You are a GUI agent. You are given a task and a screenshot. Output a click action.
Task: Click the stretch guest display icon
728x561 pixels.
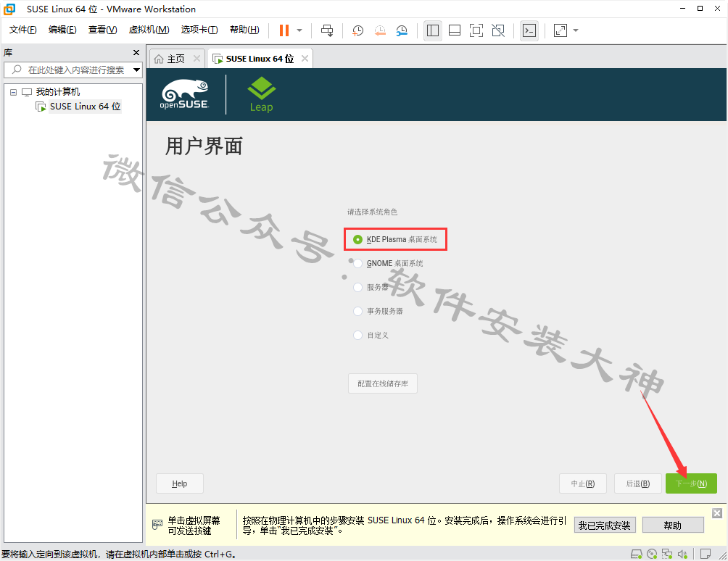(x=561, y=30)
